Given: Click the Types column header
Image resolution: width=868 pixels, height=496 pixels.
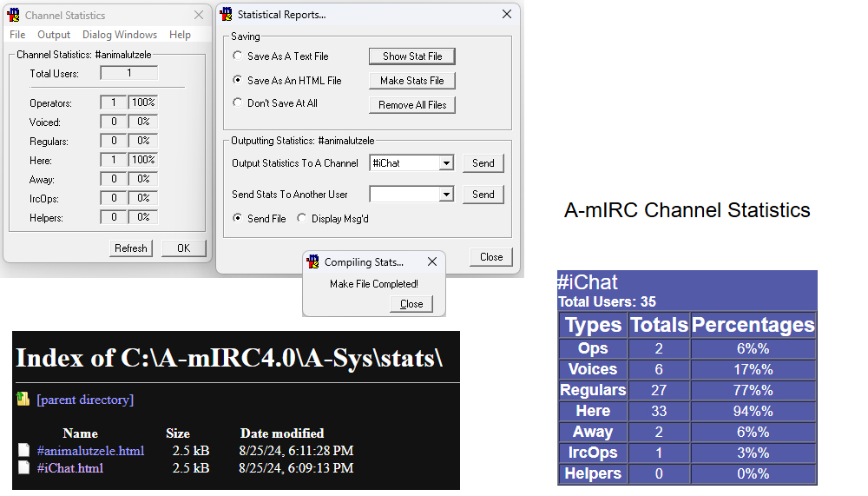Looking at the screenshot, I should pos(593,325).
